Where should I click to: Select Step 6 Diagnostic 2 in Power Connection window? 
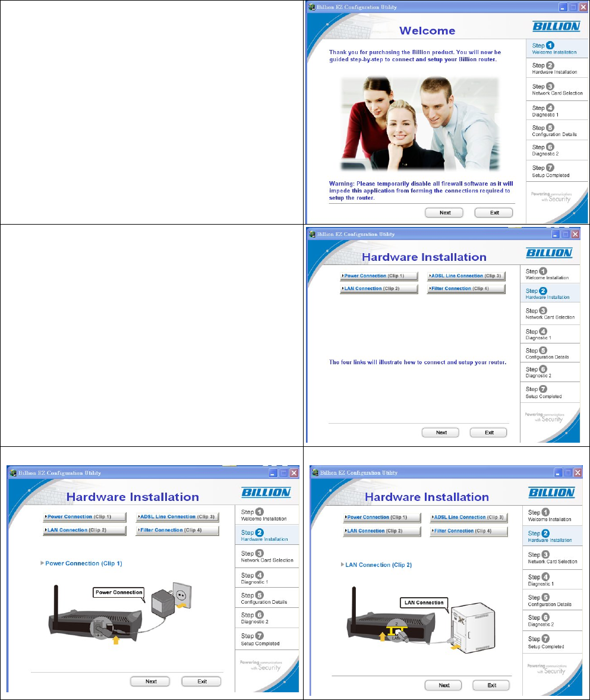click(x=267, y=618)
